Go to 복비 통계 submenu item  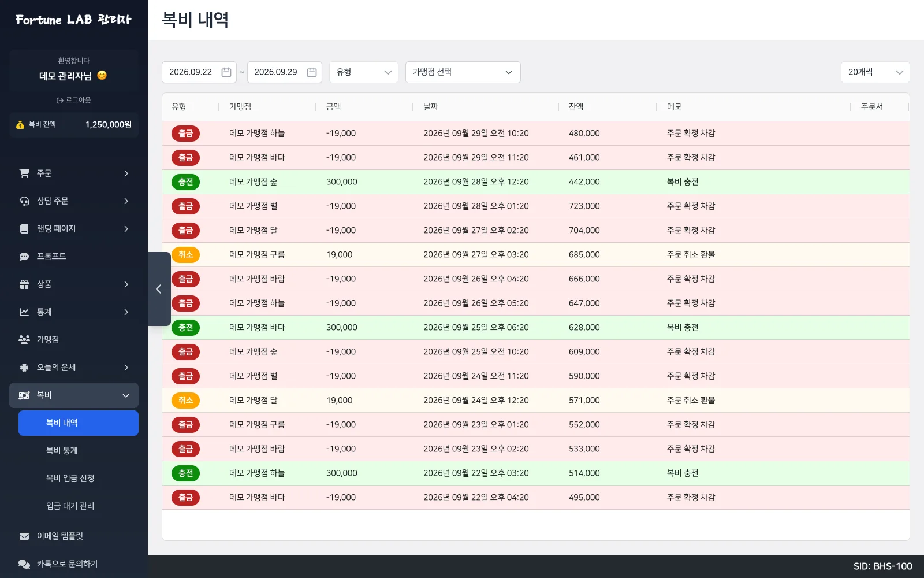coord(62,450)
